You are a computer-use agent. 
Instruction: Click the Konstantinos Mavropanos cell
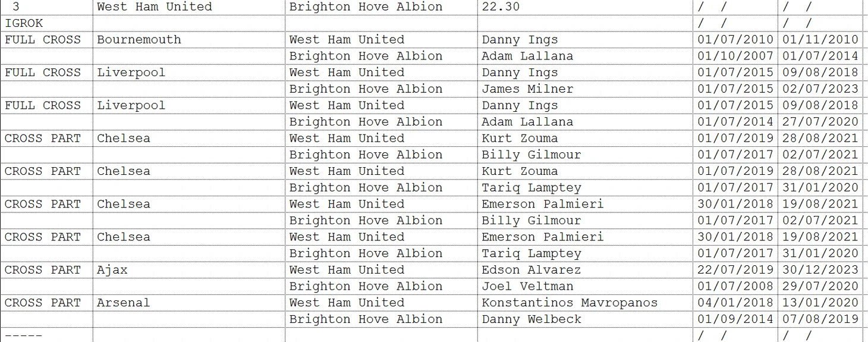584,303
